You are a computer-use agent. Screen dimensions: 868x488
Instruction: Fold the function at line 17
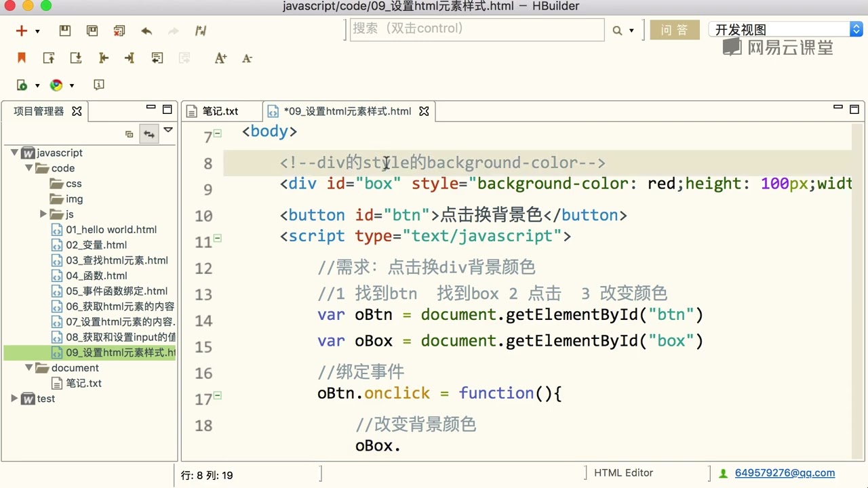pos(218,395)
